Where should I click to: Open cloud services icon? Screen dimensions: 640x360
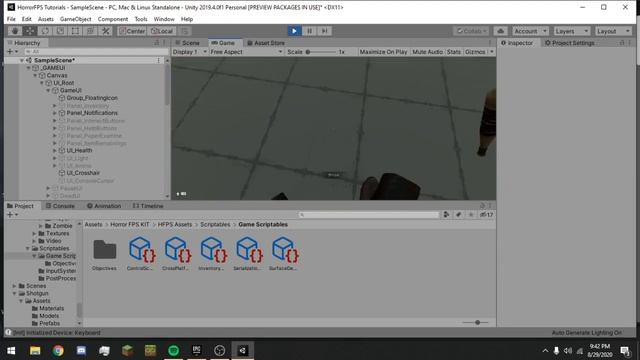point(500,31)
